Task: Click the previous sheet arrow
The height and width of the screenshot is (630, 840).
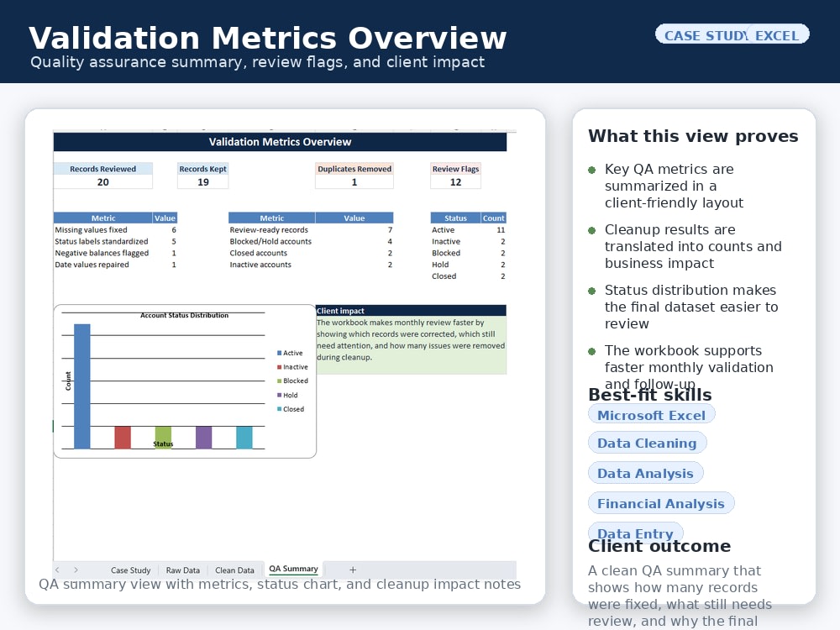Action: (58, 570)
